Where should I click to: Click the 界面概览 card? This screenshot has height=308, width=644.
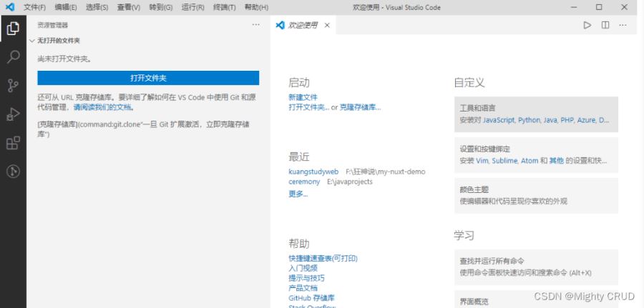click(536, 299)
